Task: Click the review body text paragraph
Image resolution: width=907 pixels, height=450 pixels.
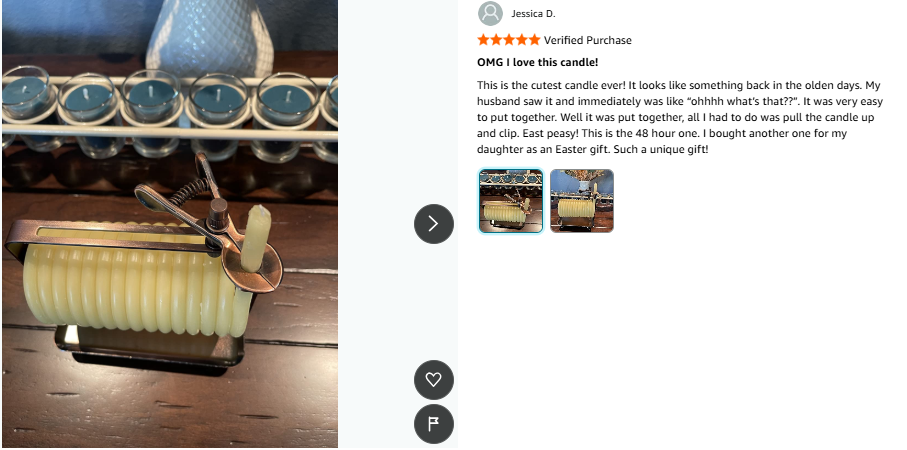Action: 680,117
